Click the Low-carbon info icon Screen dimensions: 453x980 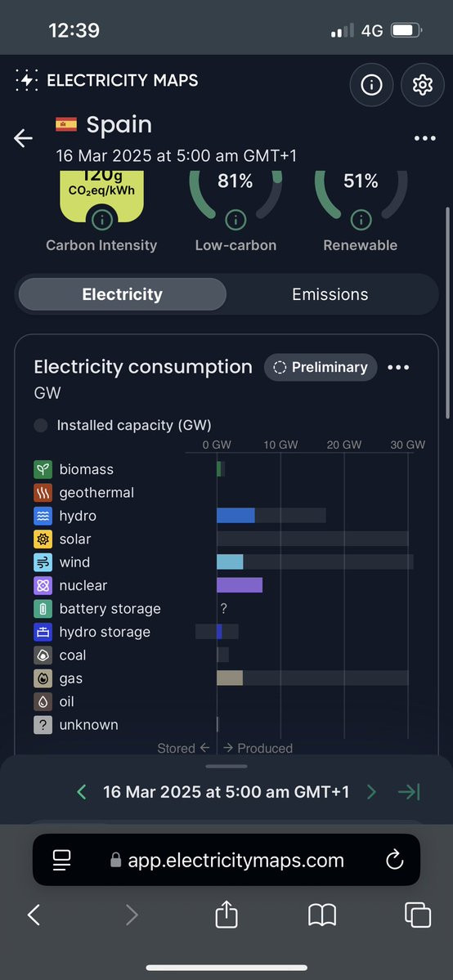click(x=235, y=219)
